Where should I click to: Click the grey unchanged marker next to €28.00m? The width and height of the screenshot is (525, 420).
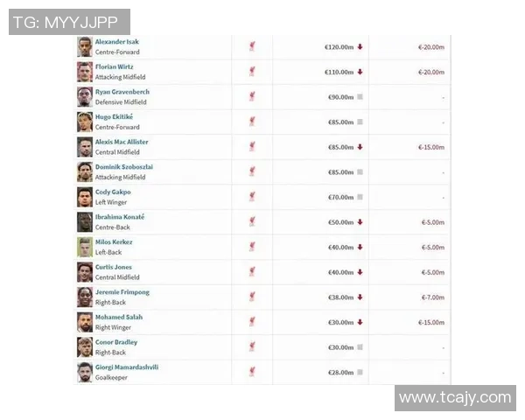point(360,373)
